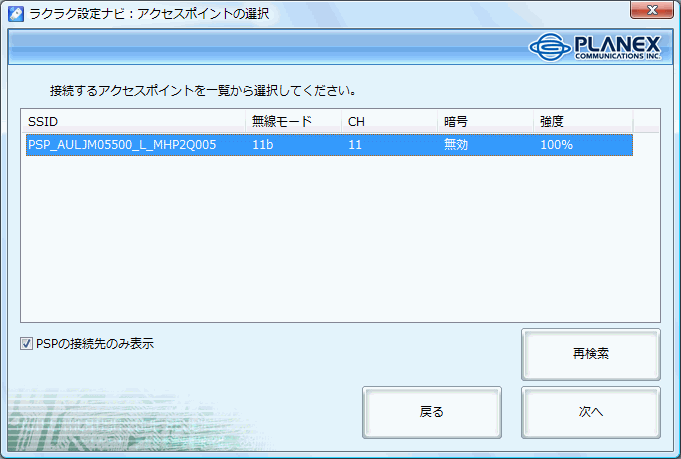Click the app icon in title bar
The height and width of the screenshot is (459, 681).
coord(16,13)
